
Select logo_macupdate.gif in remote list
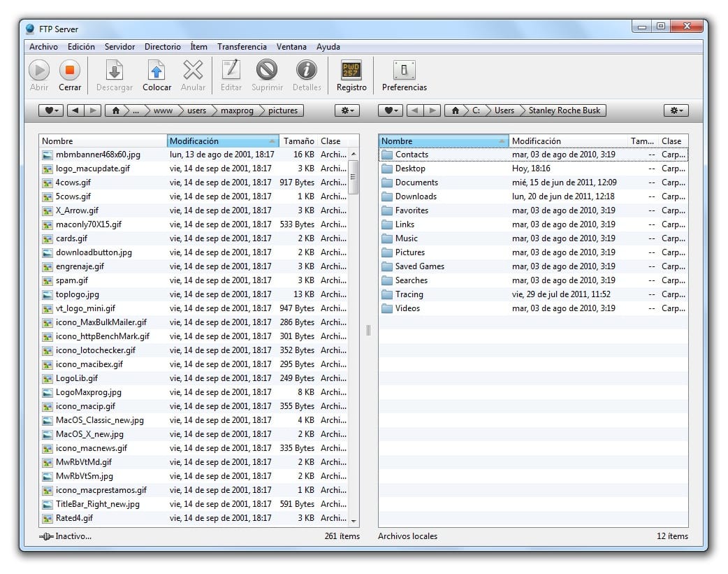tap(193, 168)
